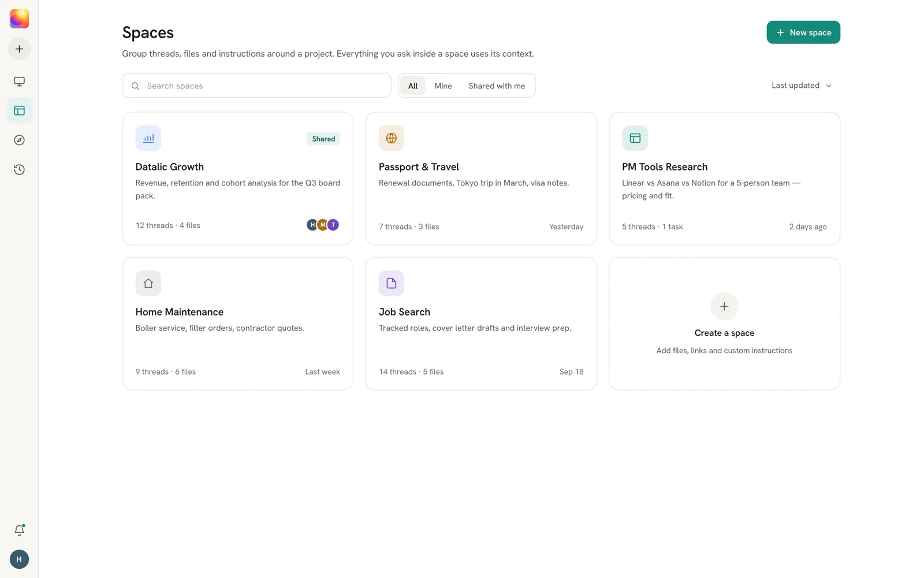
Task: Open the H profile avatar in the sidebar
Action: (x=19, y=559)
